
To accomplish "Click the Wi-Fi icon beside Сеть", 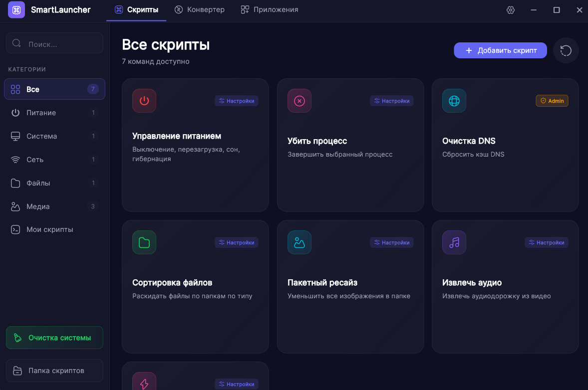I will (x=15, y=160).
